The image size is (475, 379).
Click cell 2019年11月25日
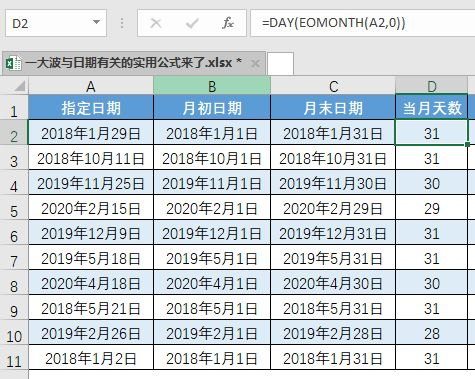91,183
